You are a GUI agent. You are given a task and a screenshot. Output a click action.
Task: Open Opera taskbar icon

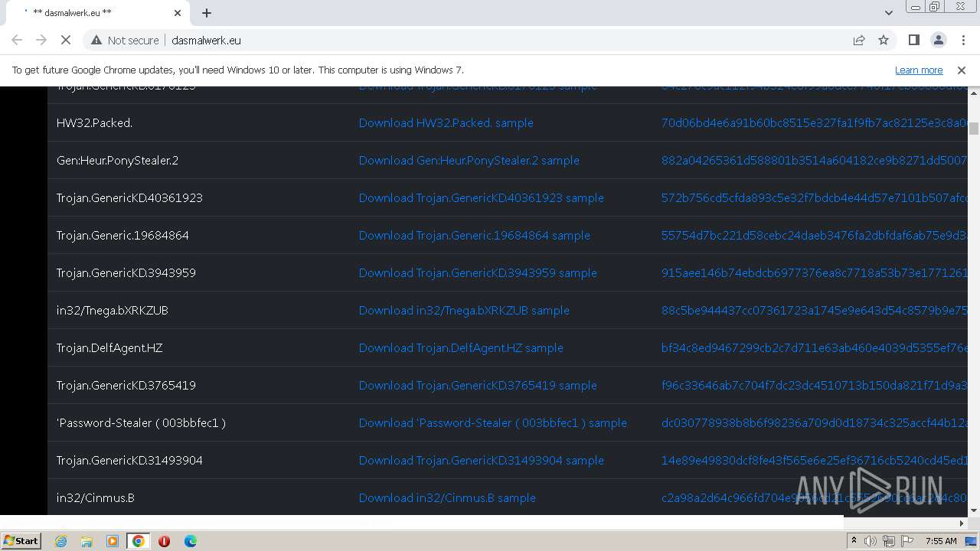164,541
